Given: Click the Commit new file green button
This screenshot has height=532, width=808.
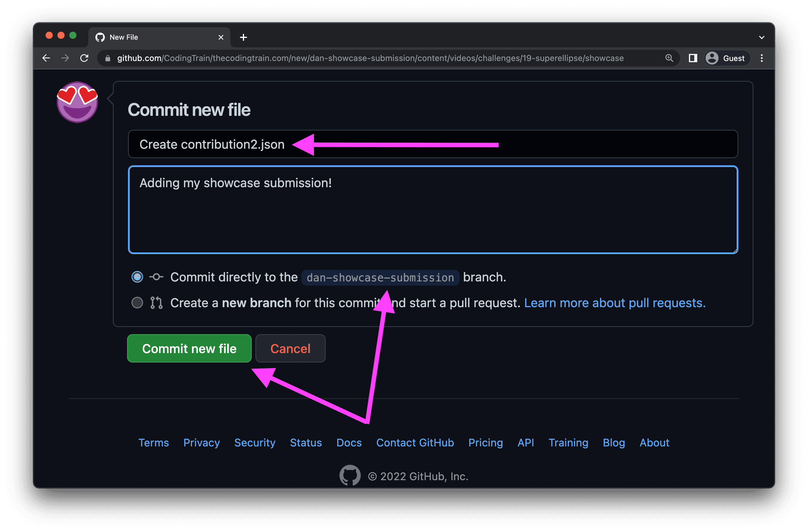Looking at the screenshot, I should (x=189, y=348).
